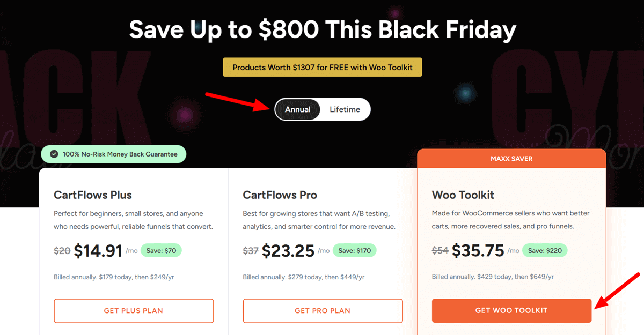Click the checkmark icon in the guarantee badge

click(54, 154)
